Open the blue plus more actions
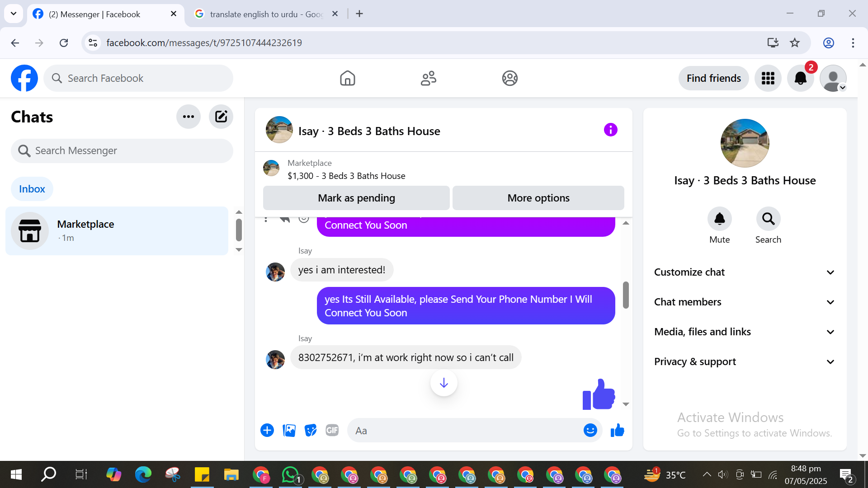 [267, 430]
